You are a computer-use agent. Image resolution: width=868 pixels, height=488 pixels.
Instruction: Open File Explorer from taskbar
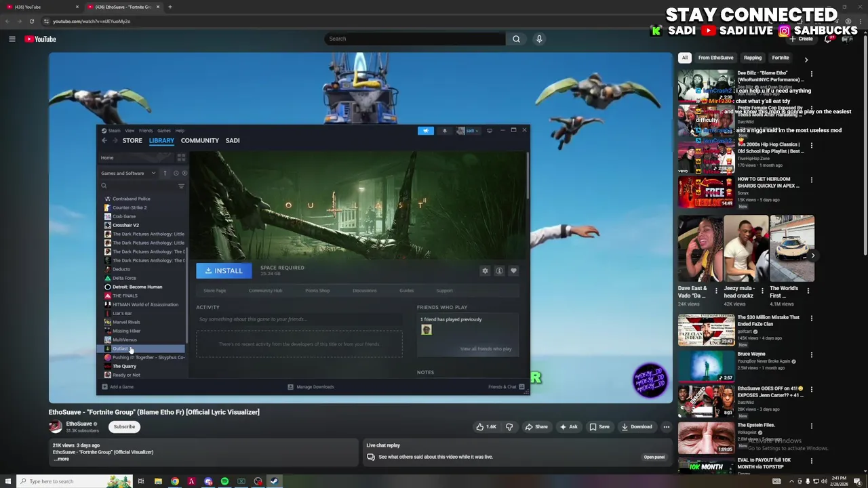click(158, 481)
